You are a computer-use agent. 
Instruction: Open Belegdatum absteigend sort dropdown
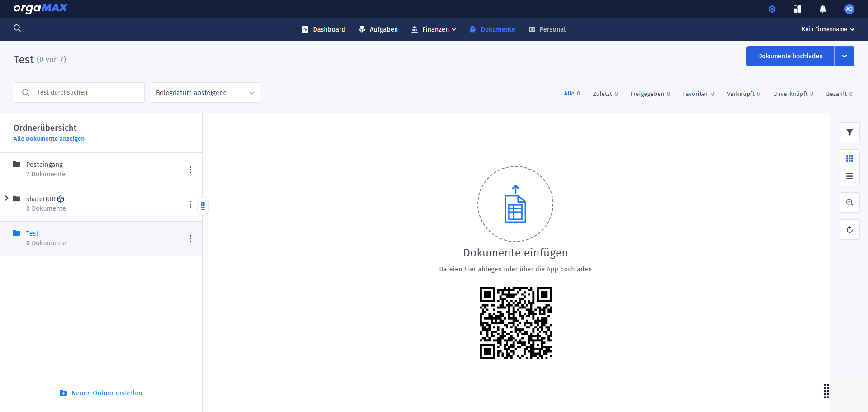coord(206,93)
